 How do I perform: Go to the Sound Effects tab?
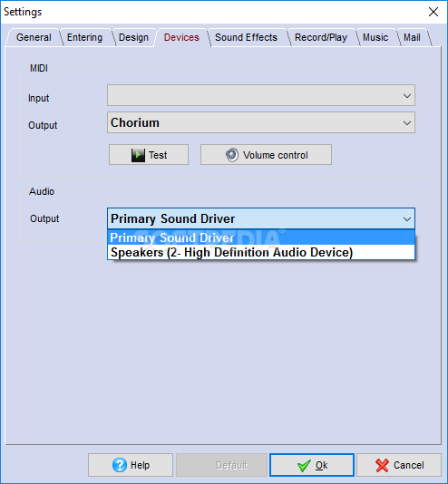pyautogui.click(x=246, y=37)
